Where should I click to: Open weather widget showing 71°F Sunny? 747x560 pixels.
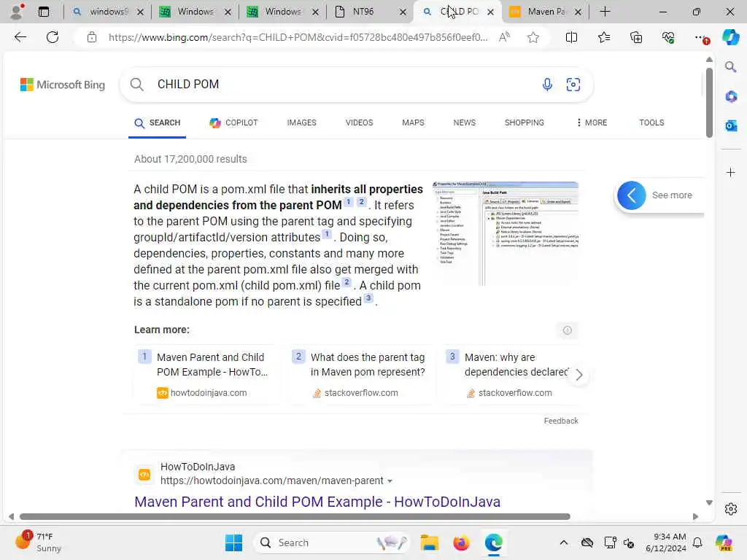click(x=38, y=542)
